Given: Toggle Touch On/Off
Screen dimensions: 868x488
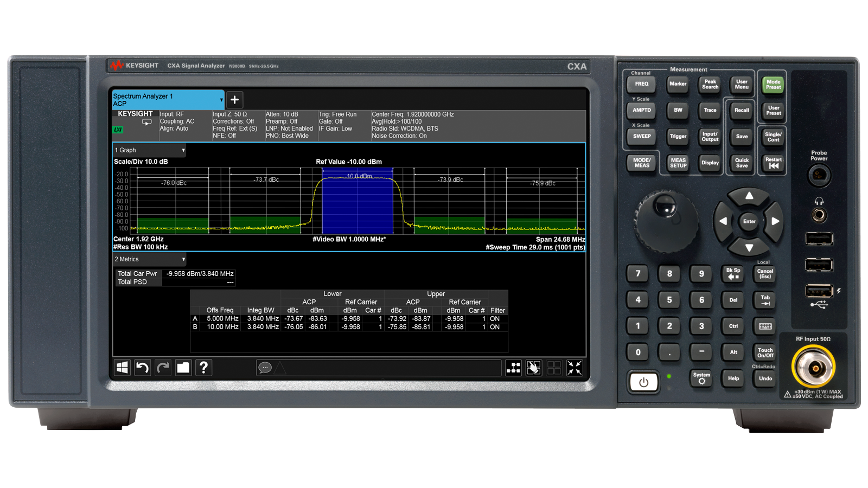Looking at the screenshot, I should point(765,352).
